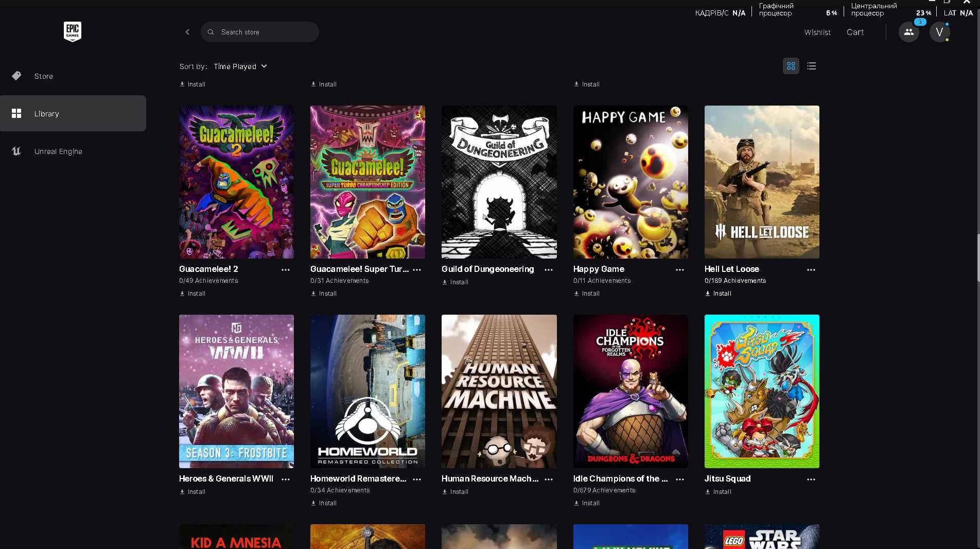Open the Cart link
This screenshot has height=549, width=980.
tap(855, 32)
